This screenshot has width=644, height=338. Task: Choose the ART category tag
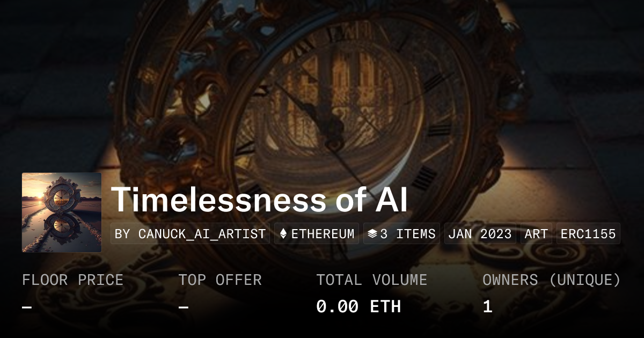coord(536,234)
